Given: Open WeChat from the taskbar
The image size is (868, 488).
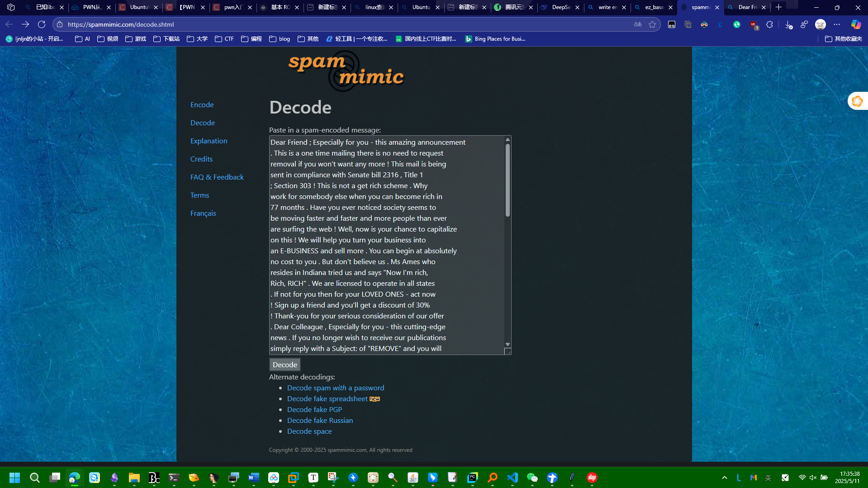Looking at the screenshot, I should click(532, 478).
